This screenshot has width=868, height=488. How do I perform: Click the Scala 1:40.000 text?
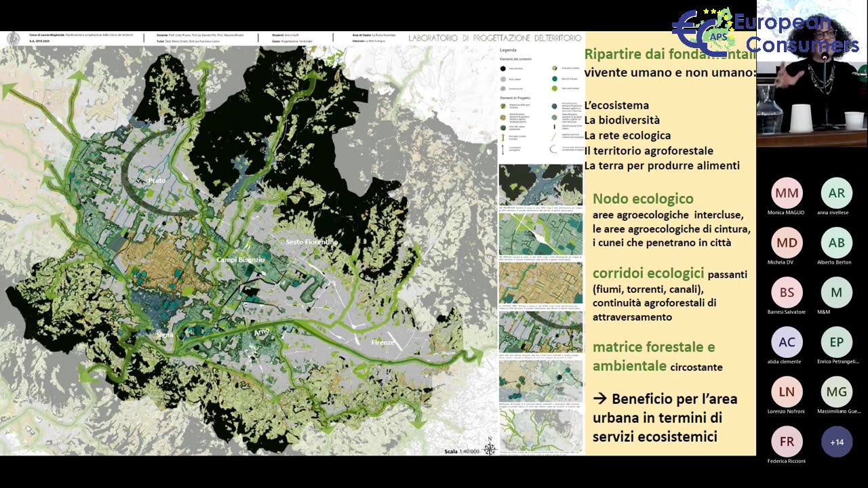click(462, 451)
